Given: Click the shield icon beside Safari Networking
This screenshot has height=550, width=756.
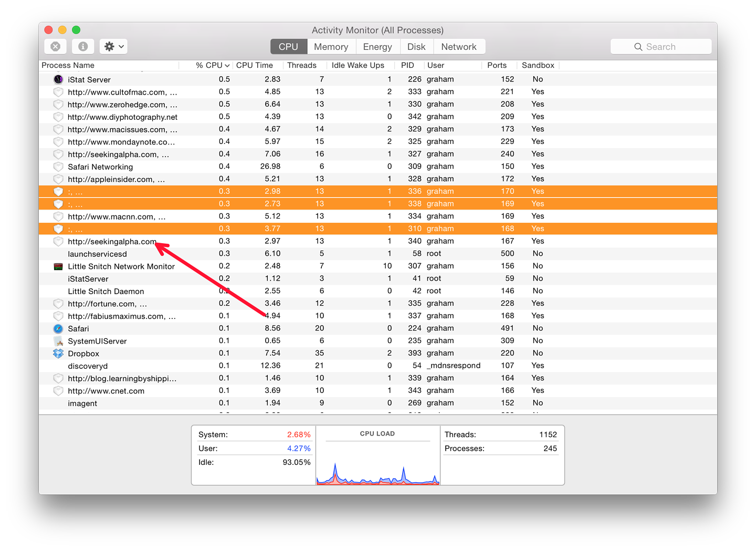Looking at the screenshot, I should pyautogui.click(x=58, y=167).
